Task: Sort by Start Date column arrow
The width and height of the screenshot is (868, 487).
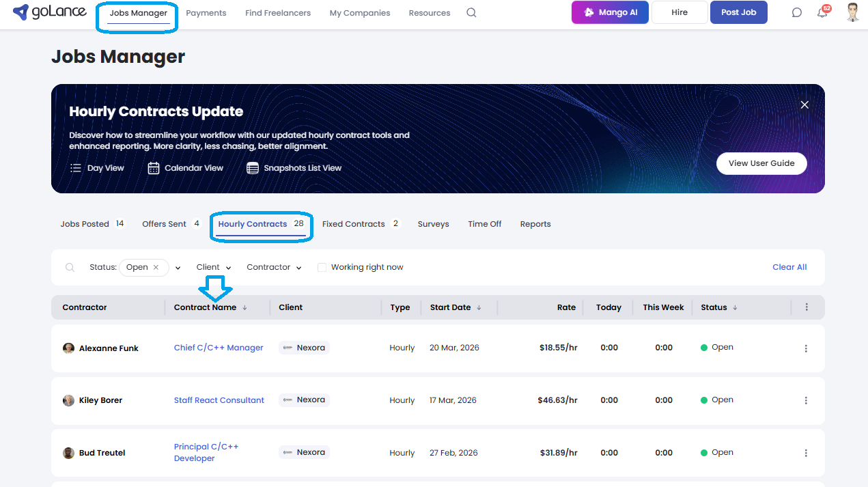Action: pyautogui.click(x=479, y=308)
